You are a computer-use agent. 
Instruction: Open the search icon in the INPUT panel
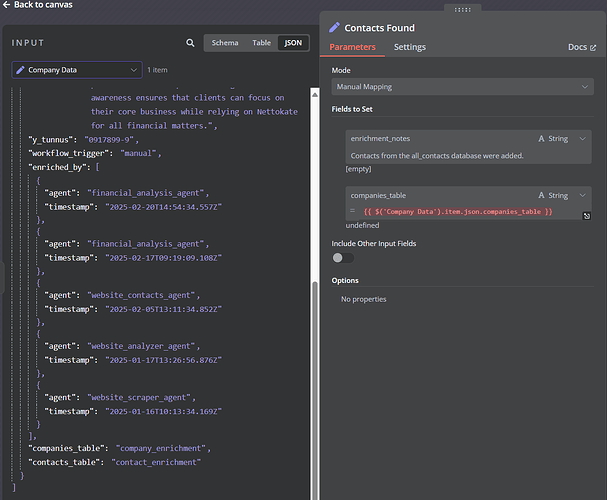(x=191, y=43)
